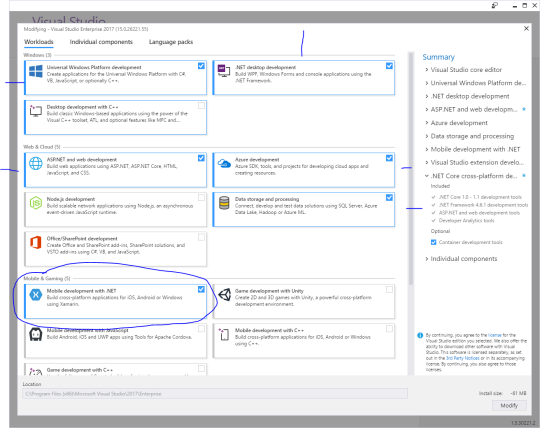Viewport: 540px width, 428px height.
Task: Click the Modify button
Action: (509, 406)
